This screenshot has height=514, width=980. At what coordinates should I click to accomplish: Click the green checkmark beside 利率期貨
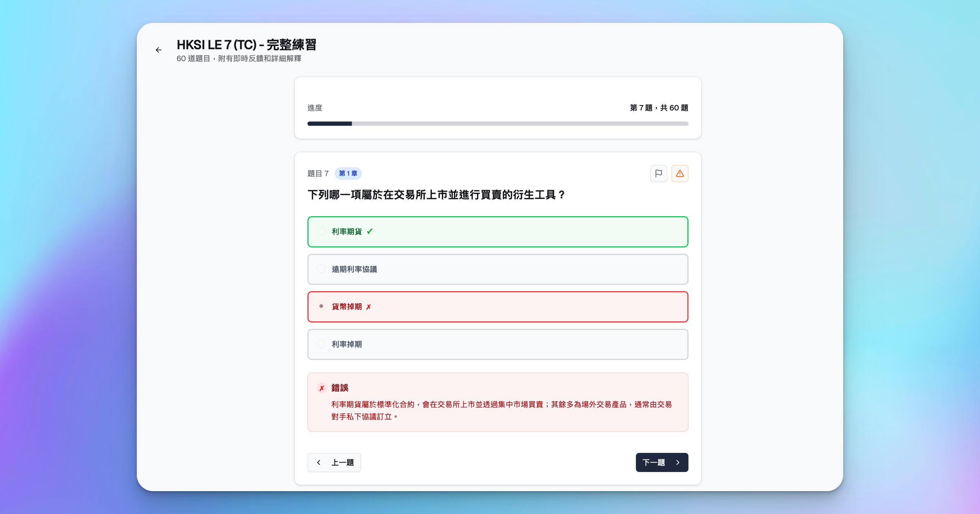pyautogui.click(x=370, y=231)
